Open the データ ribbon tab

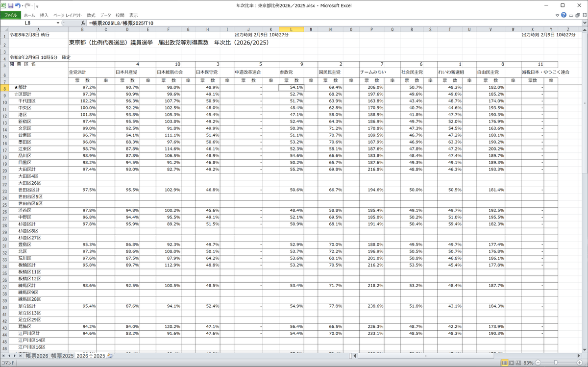pos(106,15)
